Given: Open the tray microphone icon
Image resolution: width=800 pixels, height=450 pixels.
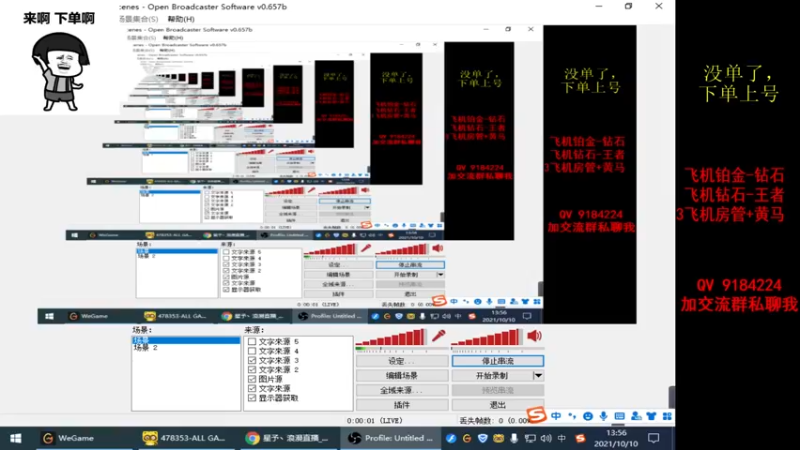Looking at the screenshot, I should tap(514, 438).
